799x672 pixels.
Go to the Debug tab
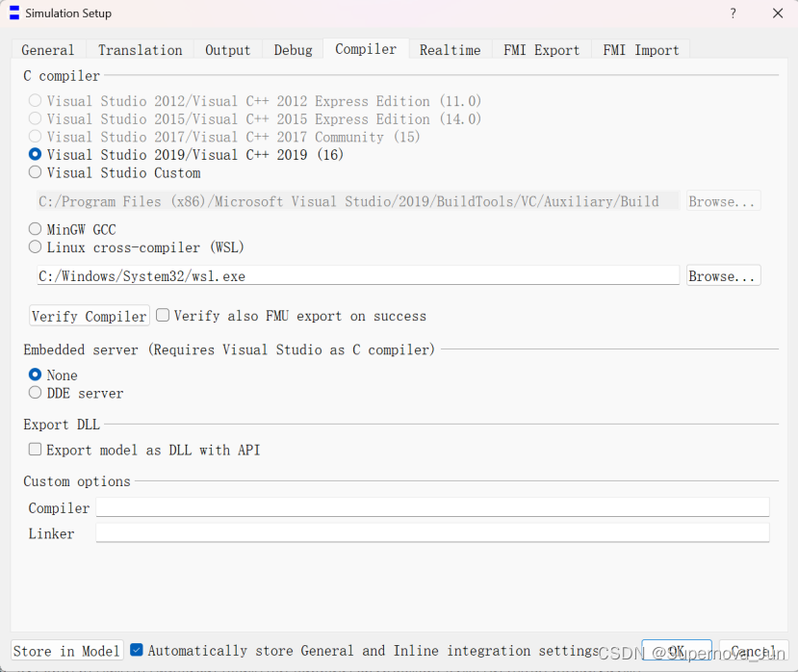[293, 50]
